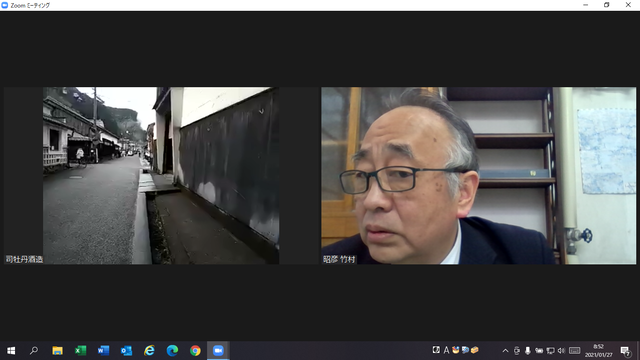Click the microphone tray icon

pos(528,351)
